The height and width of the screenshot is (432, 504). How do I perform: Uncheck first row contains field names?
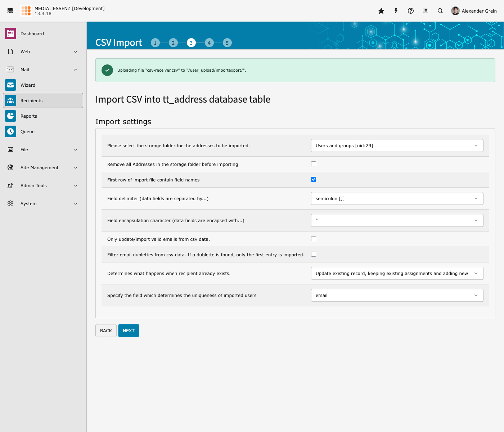(x=314, y=179)
